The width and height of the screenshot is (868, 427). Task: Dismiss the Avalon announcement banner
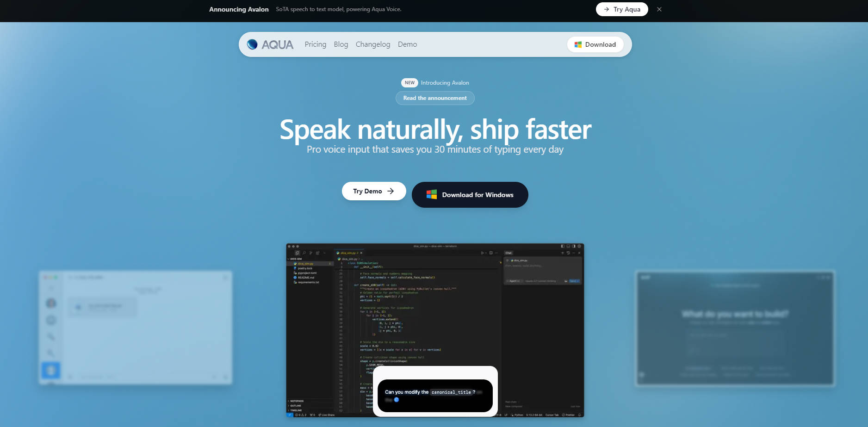point(659,9)
